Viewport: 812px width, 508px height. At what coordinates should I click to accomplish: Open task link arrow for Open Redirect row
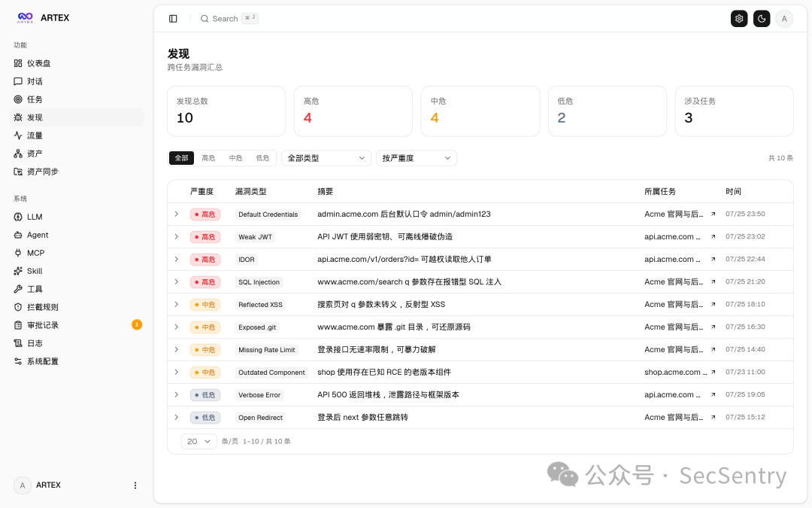[713, 417]
